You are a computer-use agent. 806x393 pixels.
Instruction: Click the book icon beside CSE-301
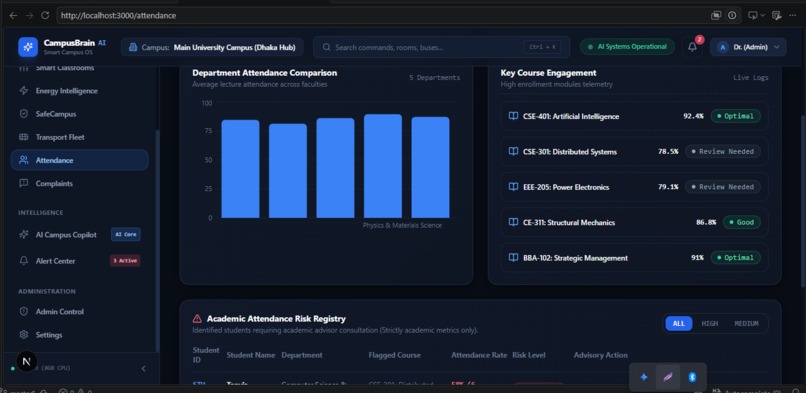tap(513, 152)
